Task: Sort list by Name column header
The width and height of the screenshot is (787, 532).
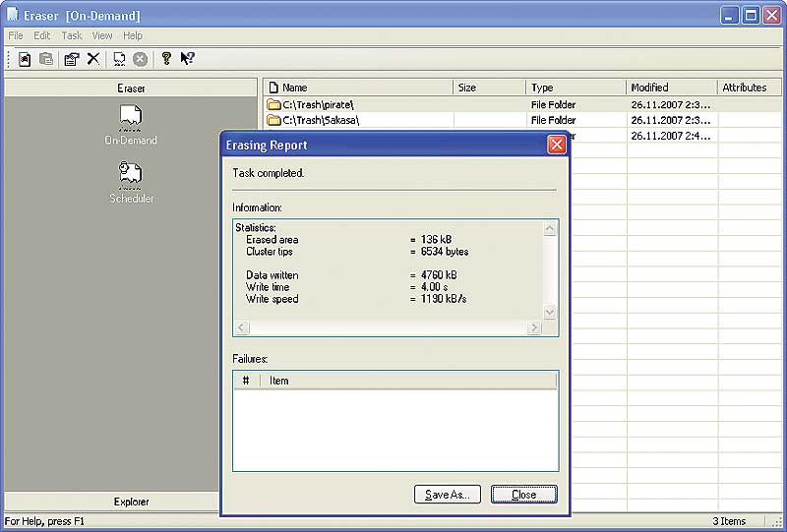Action: coord(358,88)
